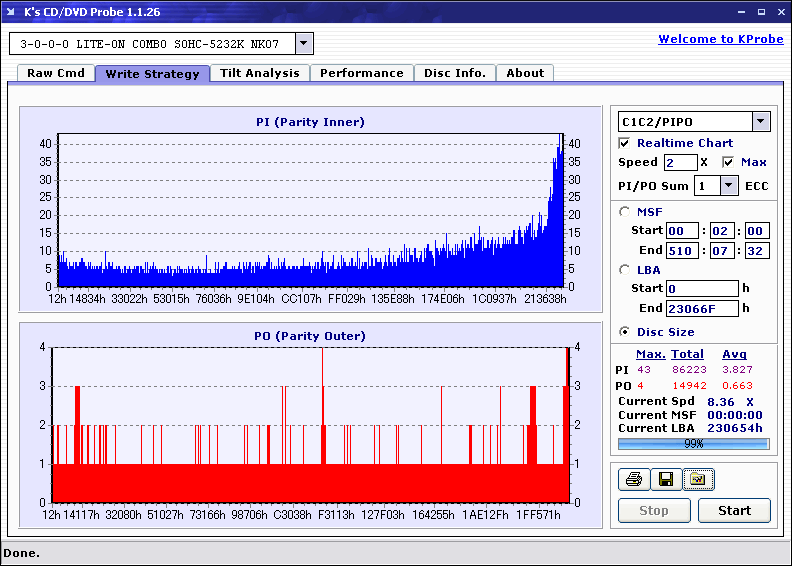Select the MSF radio button
Viewport: 792px width, 566px height.
(x=625, y=211)
